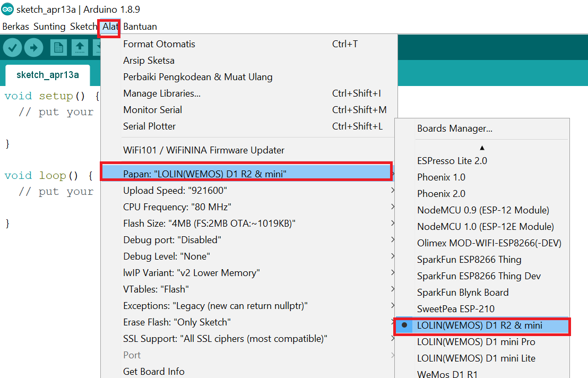Click the void setup() line in editor
The image size is (588, 378).
point(51,96)
